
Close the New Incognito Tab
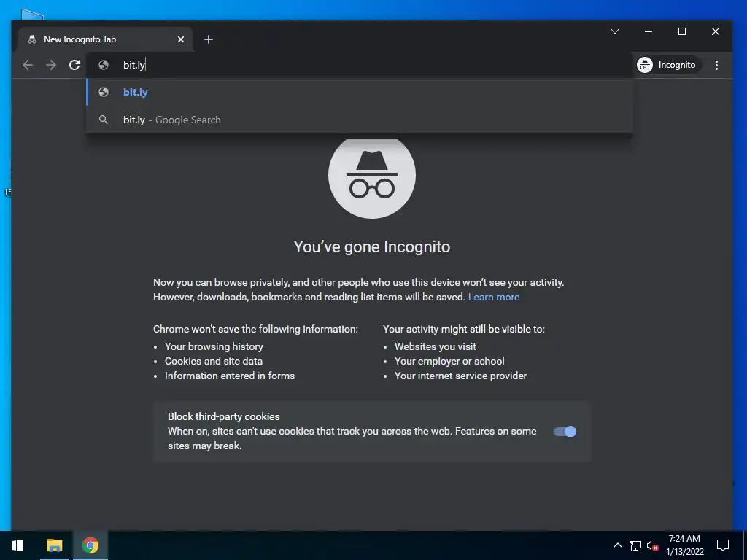[181, 39]
